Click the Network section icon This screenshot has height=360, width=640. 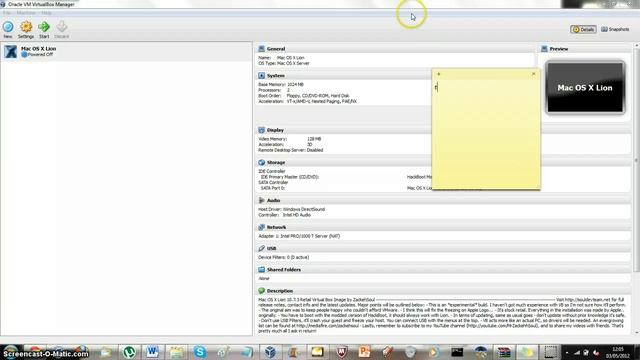click(x=262, y=227)
